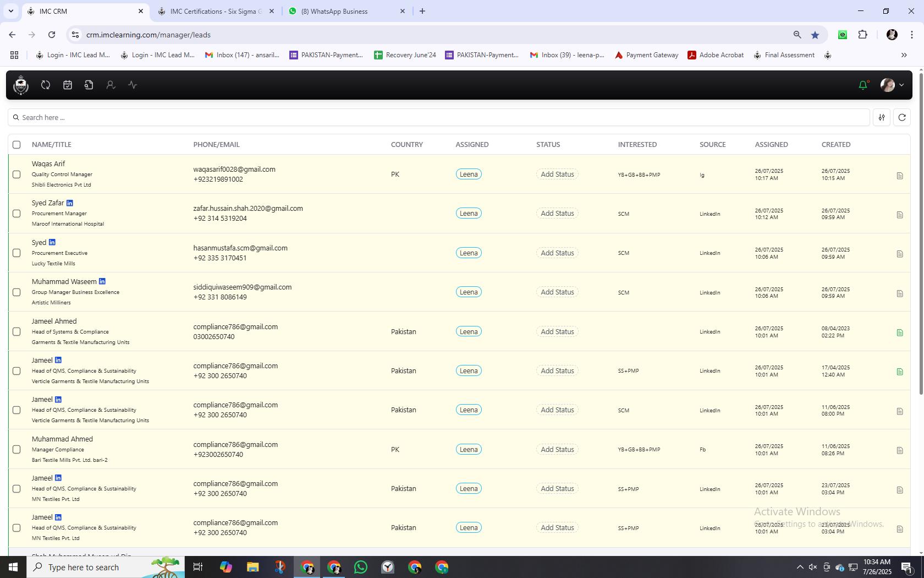Open the browser extensions puzzle icon
Image resolution: width=924 pixels, height=578 pixels.
coord(863,35)
